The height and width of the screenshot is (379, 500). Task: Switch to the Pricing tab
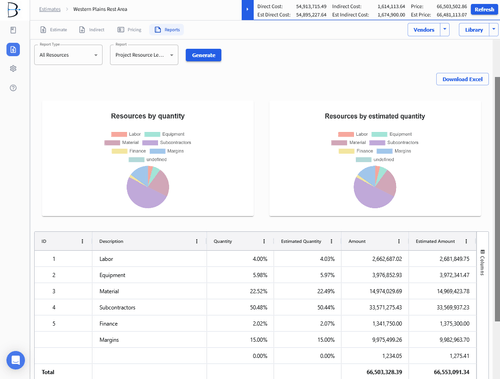pyautogui.click(x=129, y=30)
